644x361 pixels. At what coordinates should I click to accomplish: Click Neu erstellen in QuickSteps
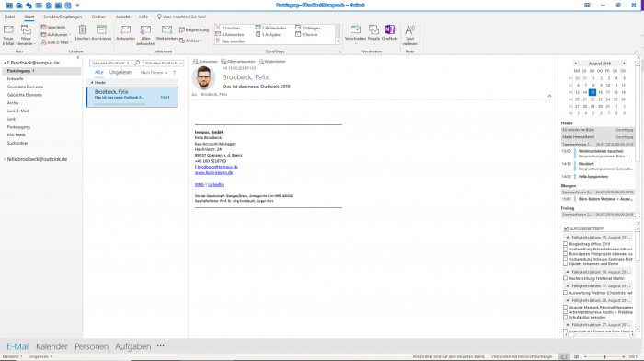(x=230, y=41)
